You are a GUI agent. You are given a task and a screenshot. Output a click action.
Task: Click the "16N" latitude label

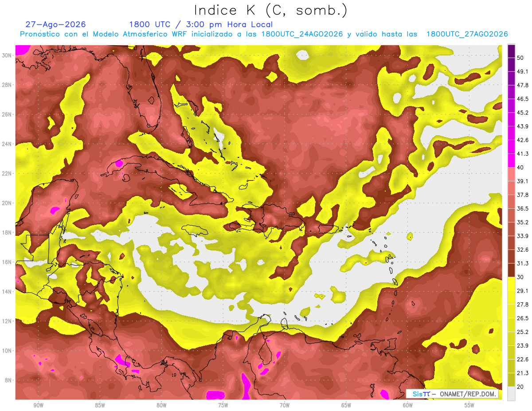click(x=7, y=262)
